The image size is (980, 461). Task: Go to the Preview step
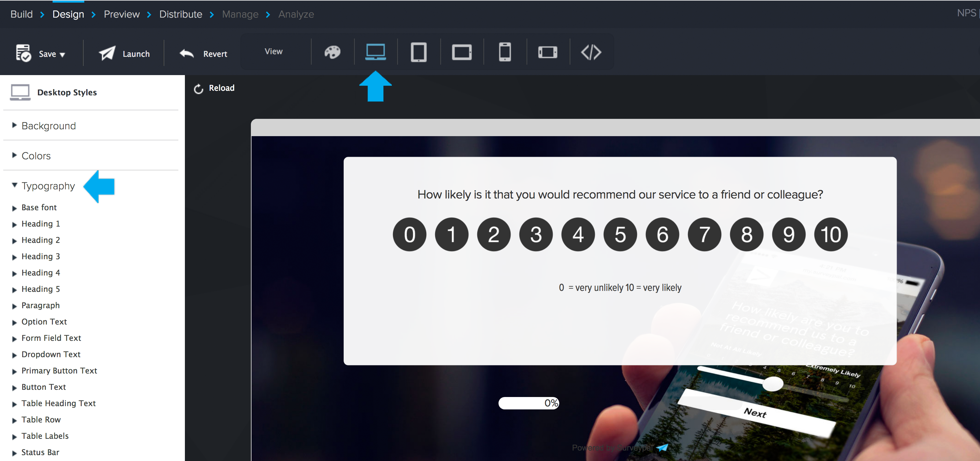(122, 14)
